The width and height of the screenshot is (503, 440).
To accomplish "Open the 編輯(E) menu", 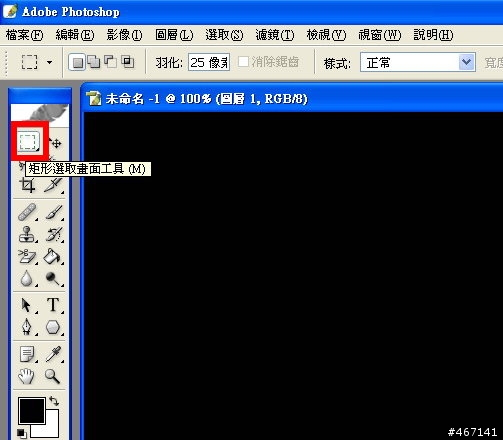I will 75,35.
